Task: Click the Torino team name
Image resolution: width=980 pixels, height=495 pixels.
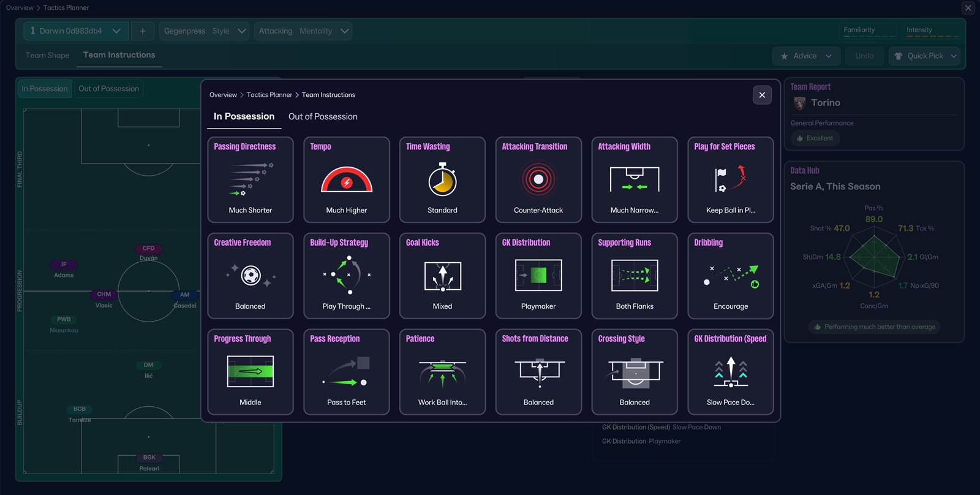Action: click(x=826, y=103)
